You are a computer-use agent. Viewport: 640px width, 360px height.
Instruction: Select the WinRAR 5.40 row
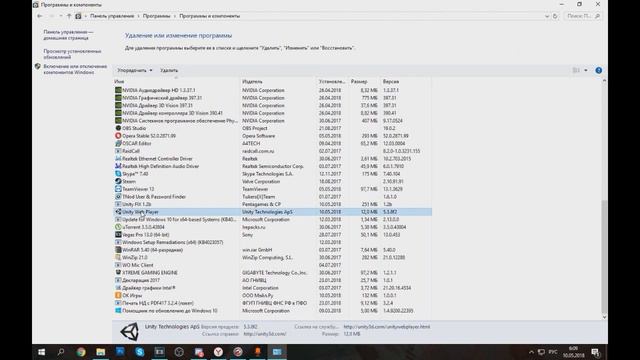click(272, 250)
